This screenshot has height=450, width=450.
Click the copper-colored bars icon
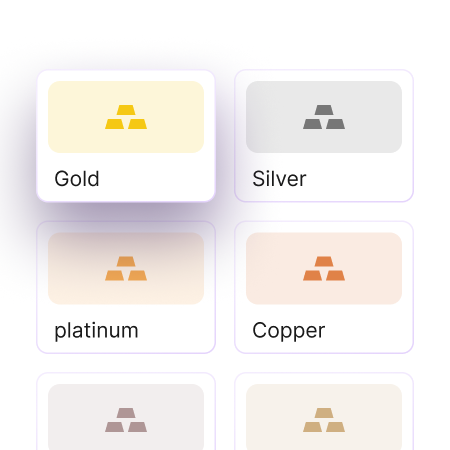[x=324, y=269]
